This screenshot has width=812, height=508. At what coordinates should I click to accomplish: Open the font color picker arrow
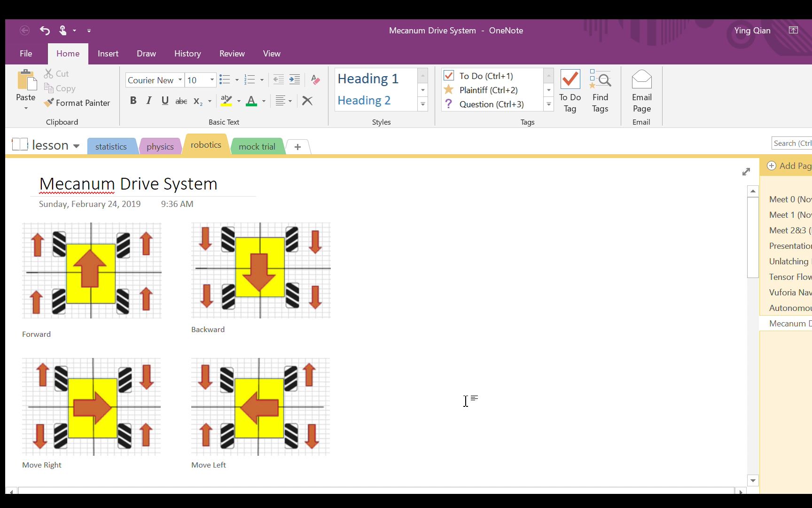[x=263, y=101]
